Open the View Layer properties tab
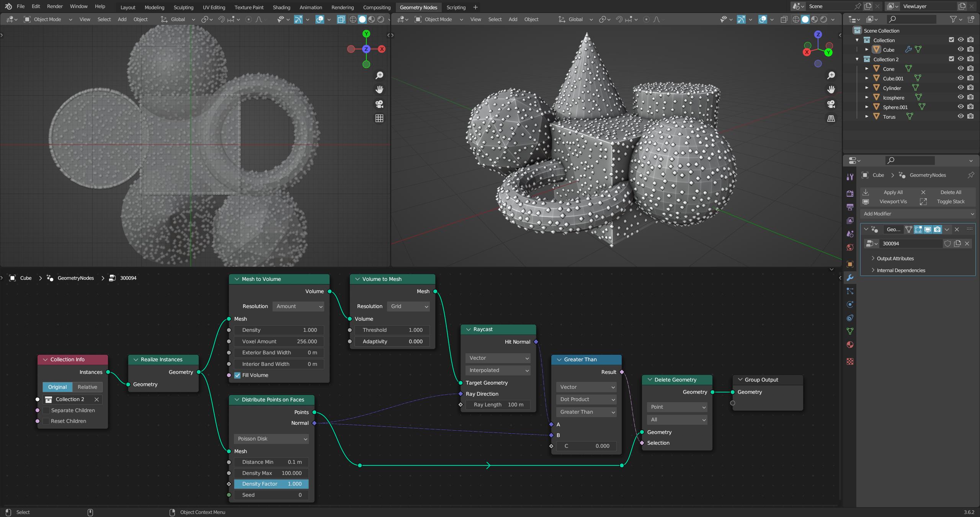Image resolution: width=980 pixels, height=517 pixels. pyautogui.click(x=850, y=220)
